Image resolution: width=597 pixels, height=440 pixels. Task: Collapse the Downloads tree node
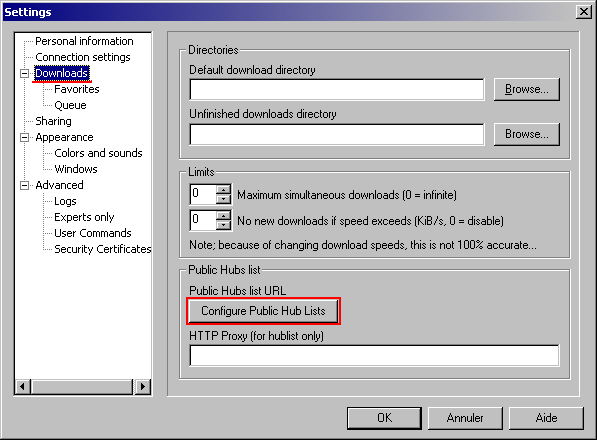pyautogui.click(x=25, y=73)
